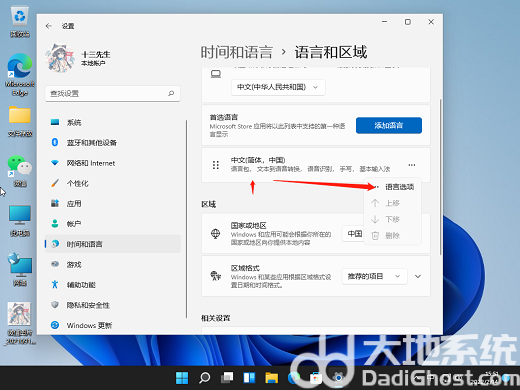Open the 区域格式 dropdown 推荐的项目
The height and width of the screenshot is (390, 520).
point(375,276)
